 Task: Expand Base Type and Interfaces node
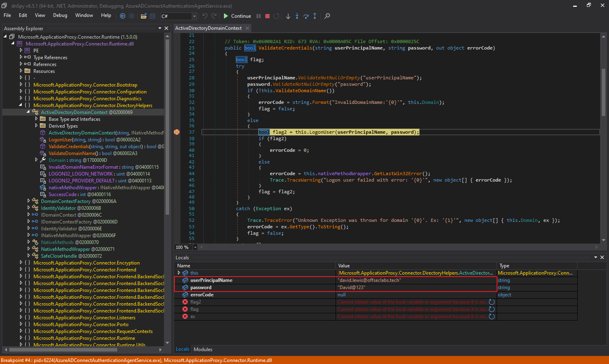coord(36,119)
